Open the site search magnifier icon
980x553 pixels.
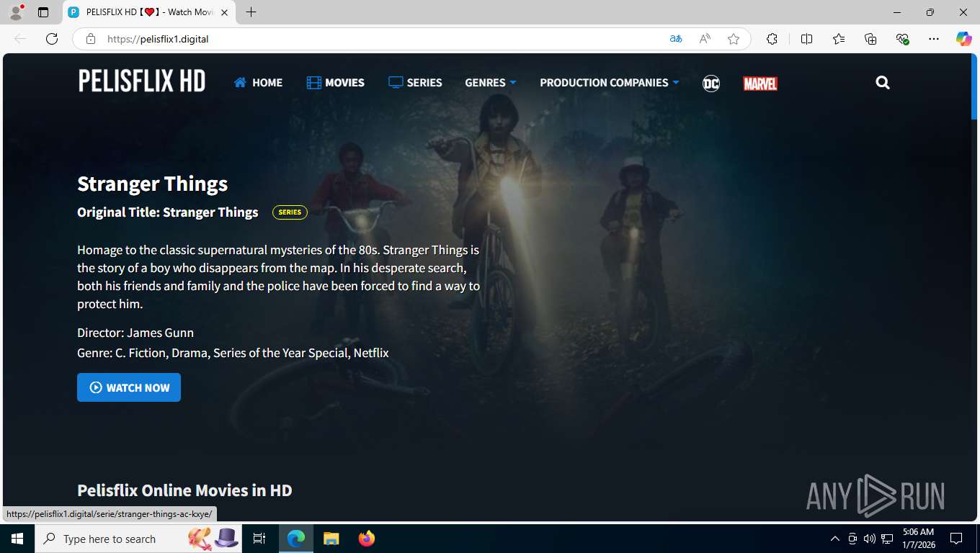point(883,83)
